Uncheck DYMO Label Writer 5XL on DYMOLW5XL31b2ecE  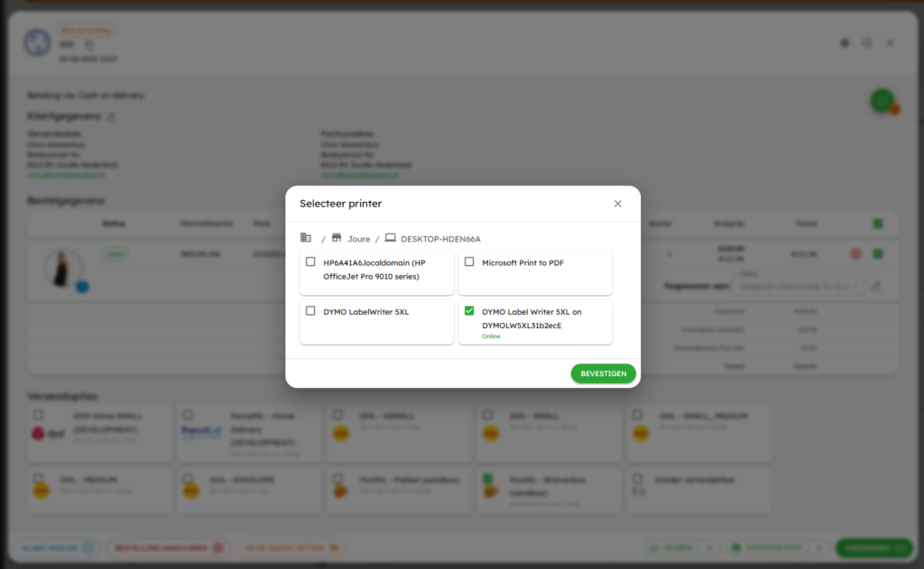click(x=469, y=310)
